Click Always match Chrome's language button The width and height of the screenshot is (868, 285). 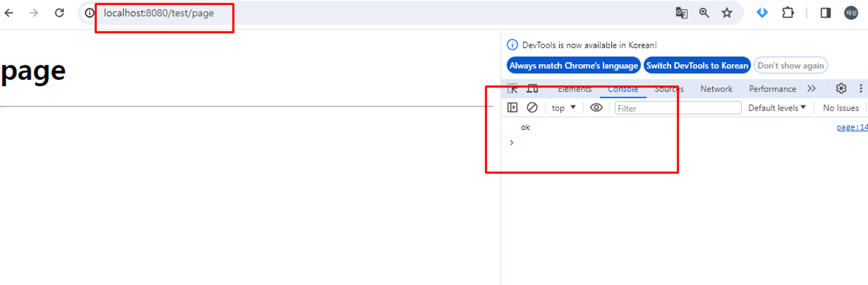pos(573,65)
